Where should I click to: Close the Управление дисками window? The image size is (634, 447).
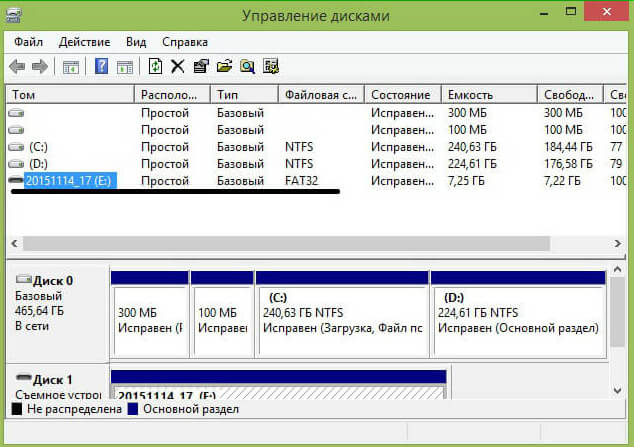607,12
